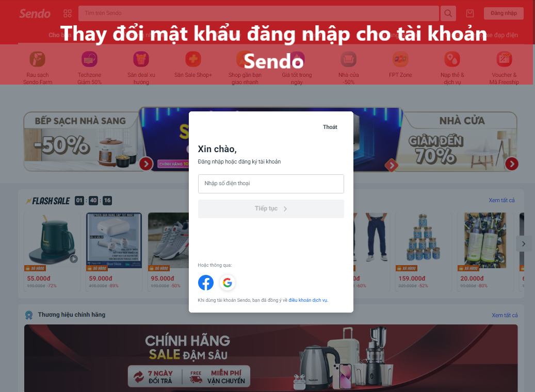Select the FPT Zone icon
Image resolution: width=535 pixels, height=392 pixels.
[400, 59]
